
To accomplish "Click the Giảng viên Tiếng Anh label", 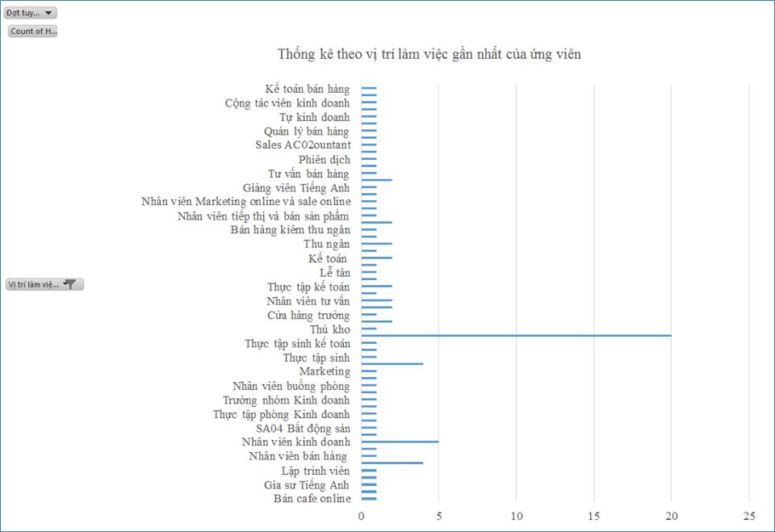I will tap(296, 188).
